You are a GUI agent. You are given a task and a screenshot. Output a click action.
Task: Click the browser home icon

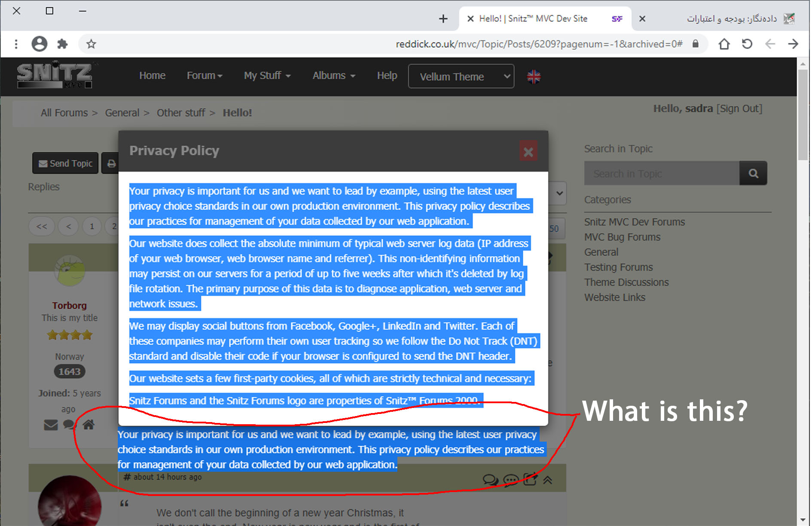[x=724, y=44]
